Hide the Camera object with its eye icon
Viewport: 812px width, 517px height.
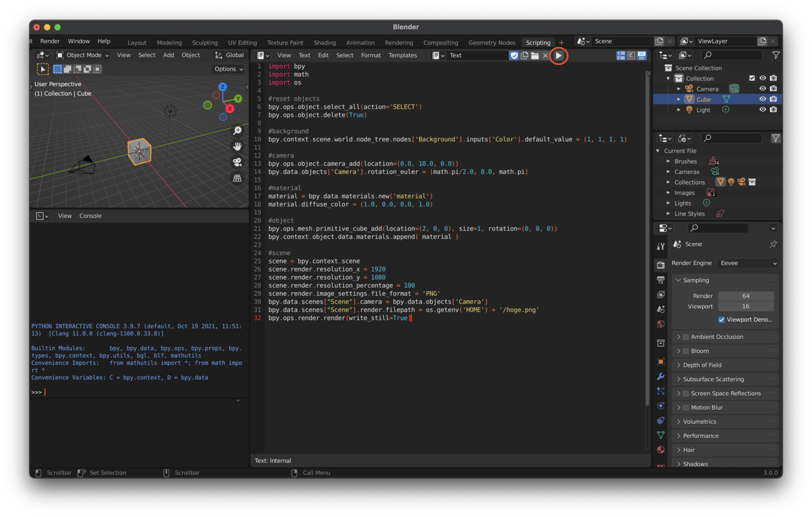(x=762, y=89)
